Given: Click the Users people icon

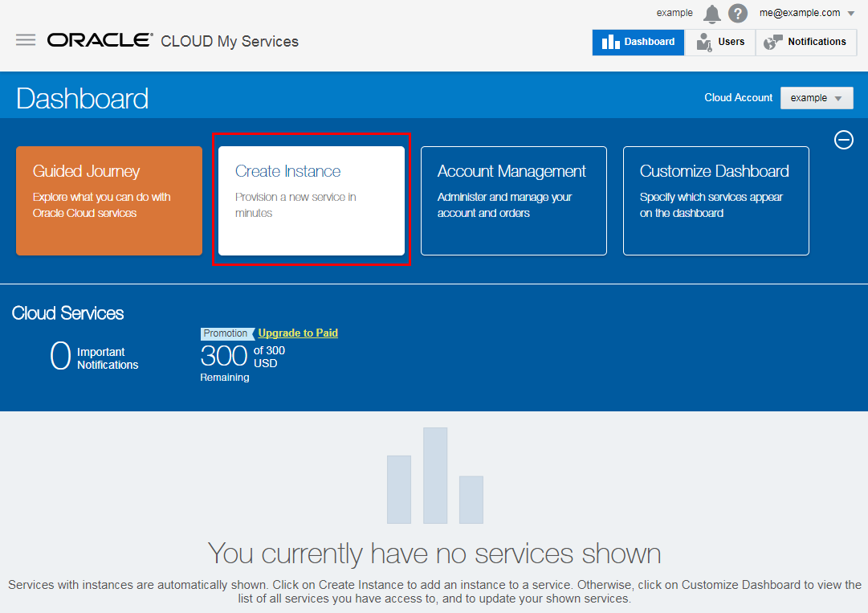Looking at the screenshot, I should [x=702, y=42].
